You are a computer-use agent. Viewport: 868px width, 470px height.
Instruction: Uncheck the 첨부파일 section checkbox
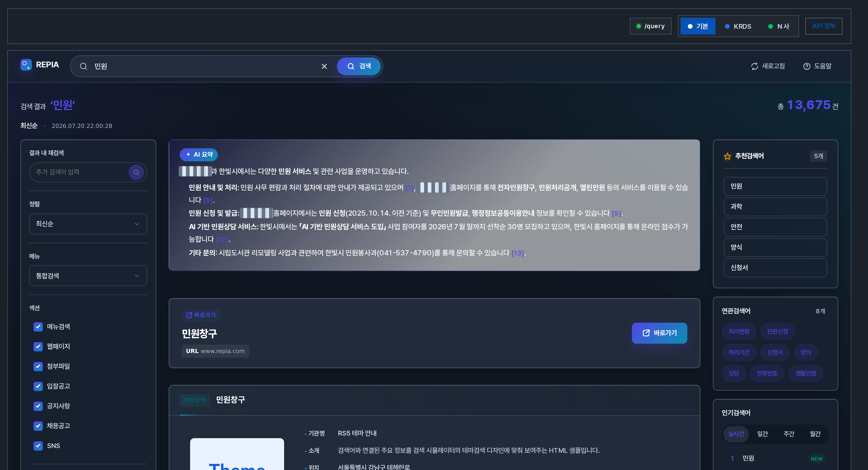(38, 366)
